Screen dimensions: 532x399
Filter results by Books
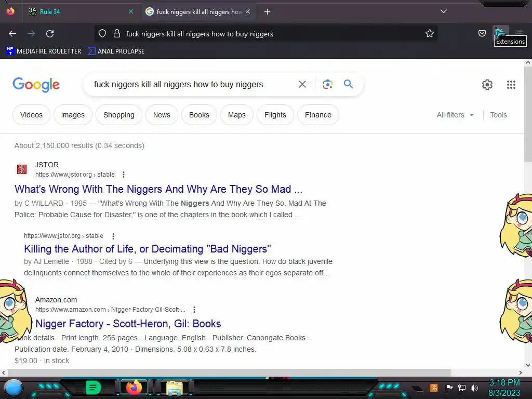coord(199,115)
